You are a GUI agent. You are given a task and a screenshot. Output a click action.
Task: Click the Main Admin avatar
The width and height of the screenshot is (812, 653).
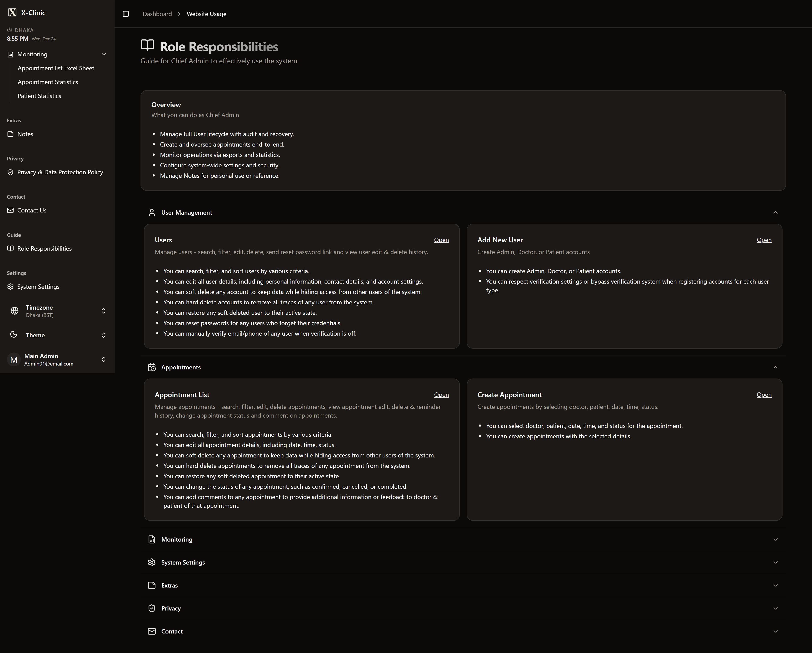(14, 360)
